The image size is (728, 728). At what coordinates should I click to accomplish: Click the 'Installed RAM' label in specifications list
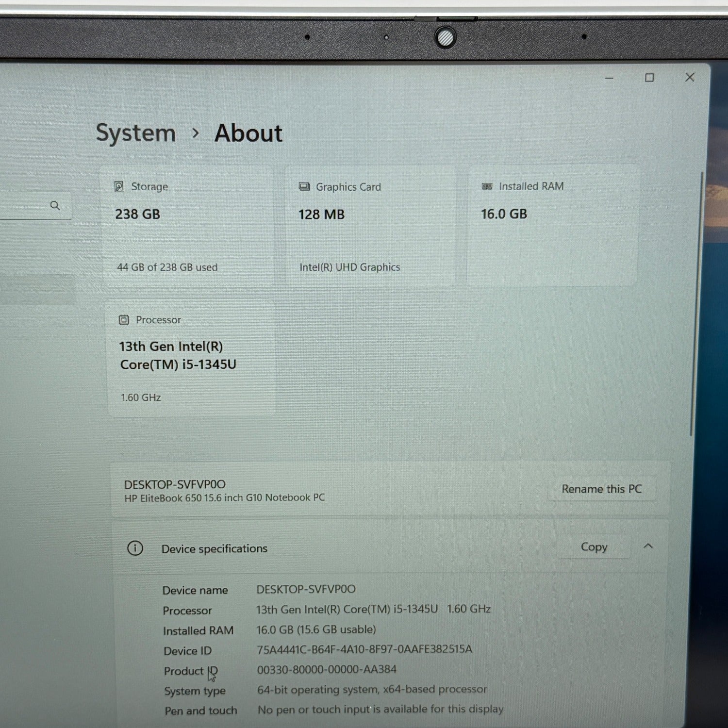(x=198, y=630)
